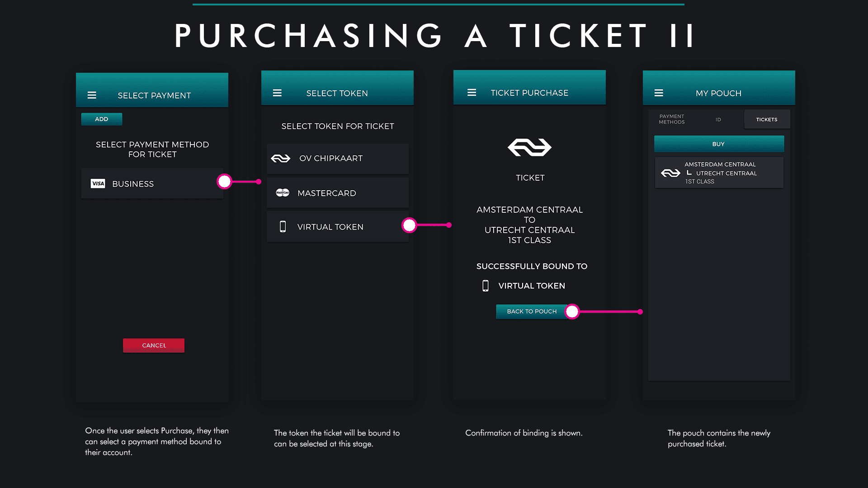The width and height of the screenshot is (868, 488).
Task: Open hamburger menu on Select Payment screen
Action: click(x=92, y=95)
